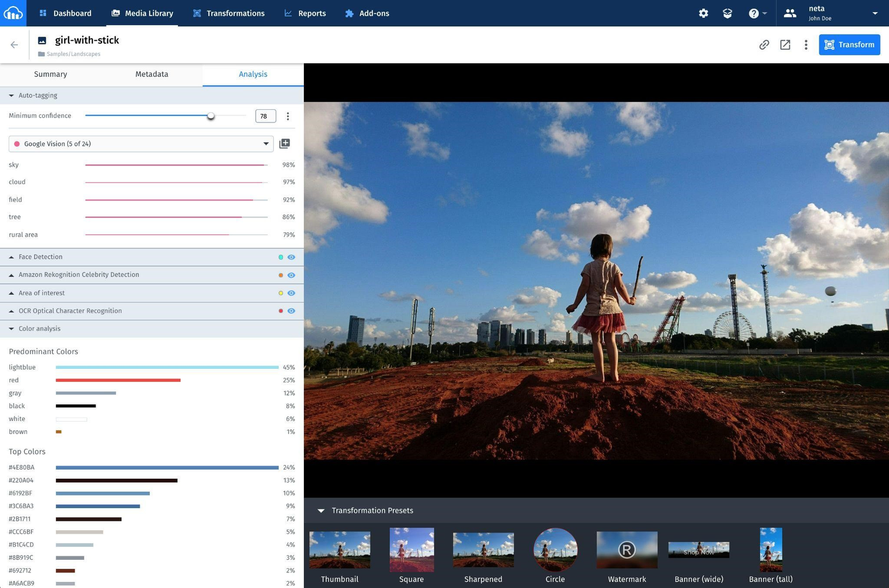Click the #4E80BA top color bar

[x=167, y=467]
